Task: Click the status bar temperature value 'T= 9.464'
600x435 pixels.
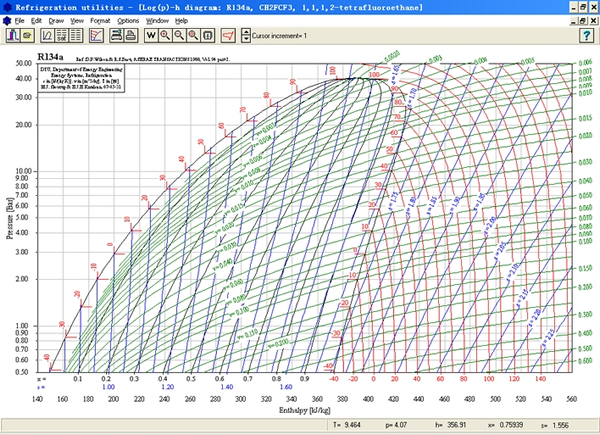Action: coord(347,425)
